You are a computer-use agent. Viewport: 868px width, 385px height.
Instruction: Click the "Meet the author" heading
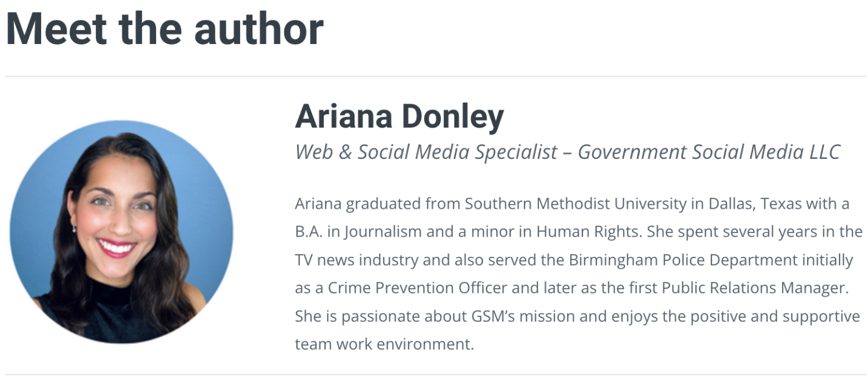(164, 28)
